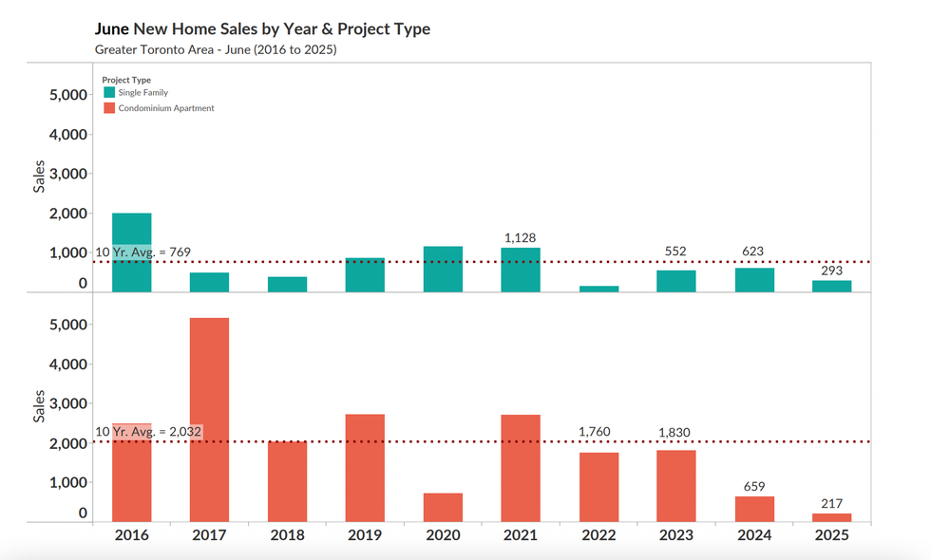The width and height of the screenshot is (931, 560).
Task: Select the 2021 Single Family bar
Action: click(521, 270)
